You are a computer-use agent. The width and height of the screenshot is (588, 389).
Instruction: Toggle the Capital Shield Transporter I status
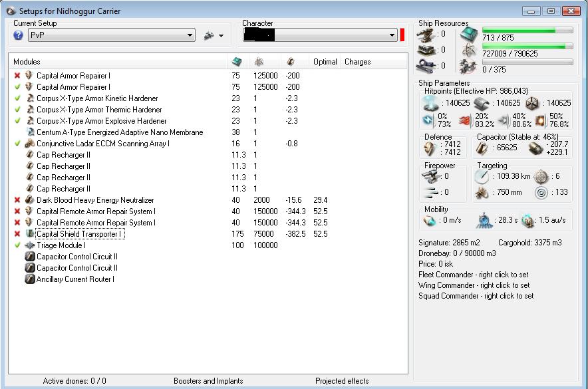(17, 234)
